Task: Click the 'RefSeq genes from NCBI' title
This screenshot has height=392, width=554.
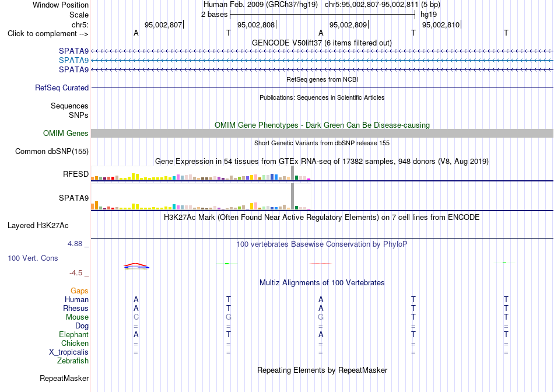Action: coord(322,79)
